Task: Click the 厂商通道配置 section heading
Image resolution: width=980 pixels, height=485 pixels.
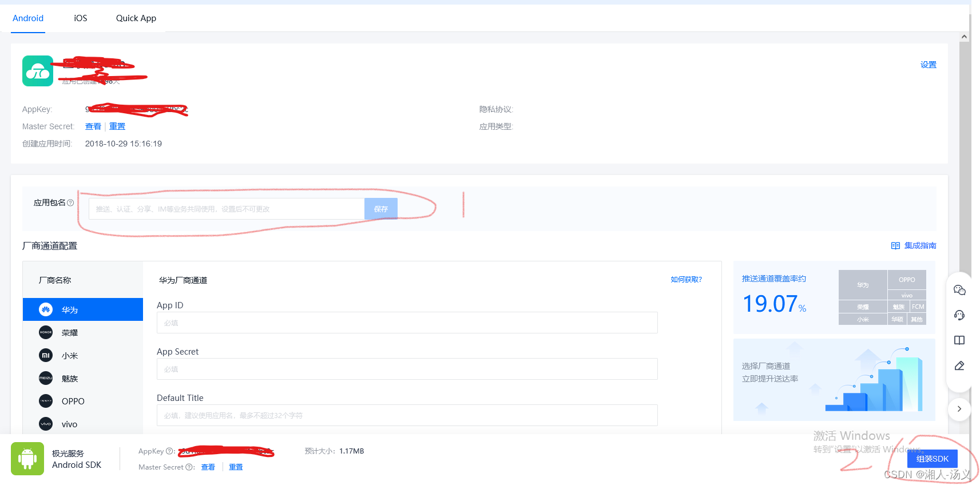Action: point(50,246)
